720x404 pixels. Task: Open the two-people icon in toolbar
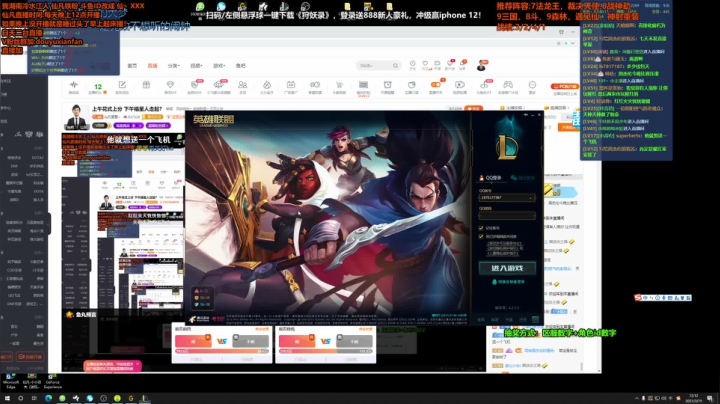(x=242, y=86)
